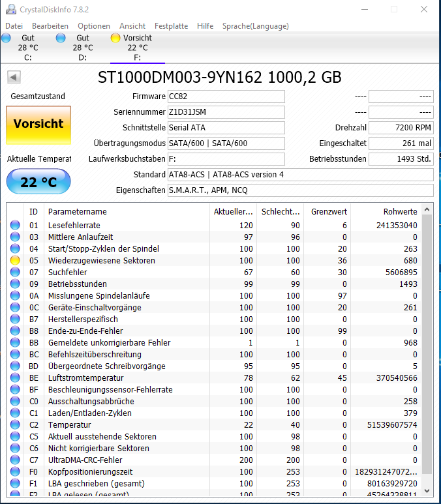
Task: Click status orb of UltraDMA-CRC-Fehler row
Action: (x=15, y=460)
